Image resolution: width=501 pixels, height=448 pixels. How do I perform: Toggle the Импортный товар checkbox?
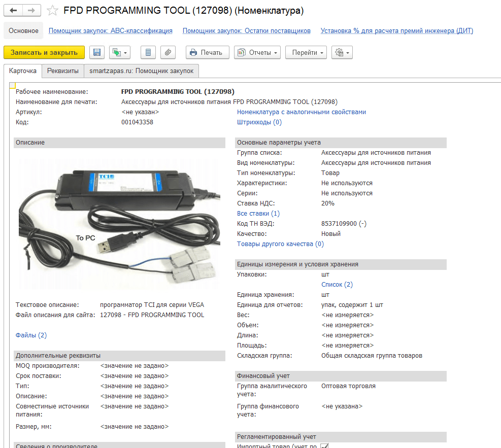click(324, 445)
